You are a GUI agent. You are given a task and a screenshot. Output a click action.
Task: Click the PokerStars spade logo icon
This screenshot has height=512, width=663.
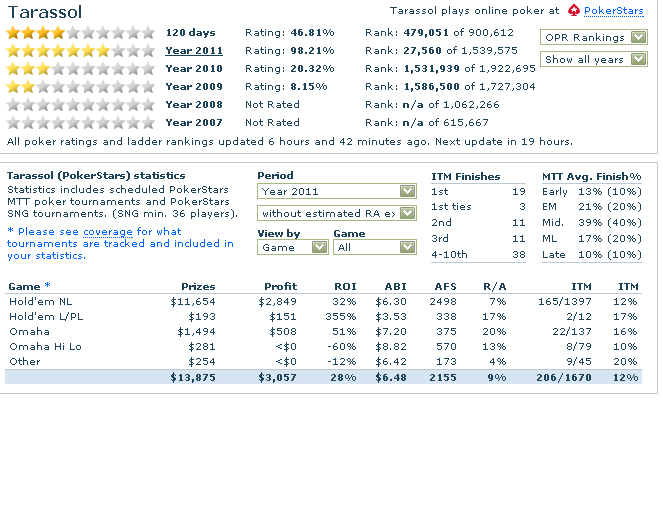[574, 10]
